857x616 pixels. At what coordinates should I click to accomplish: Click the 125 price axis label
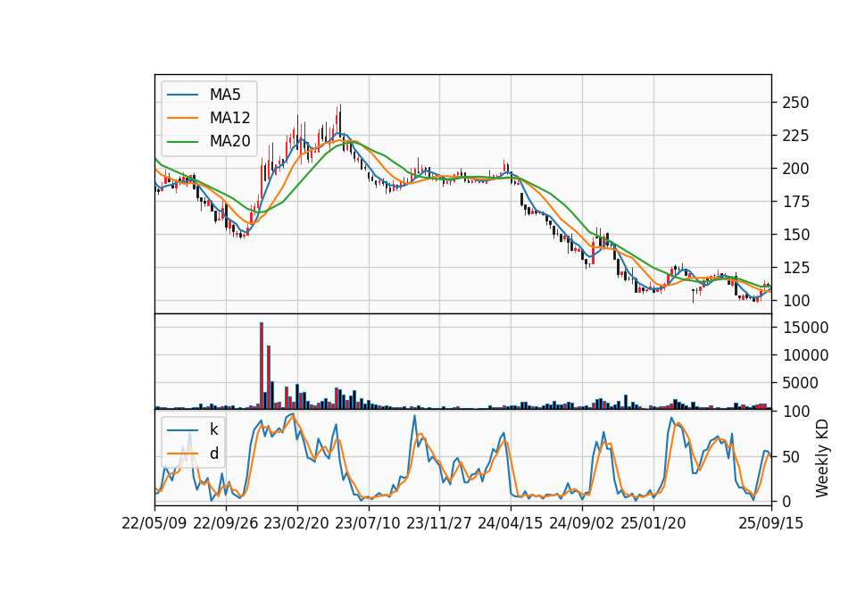pos(795,268)
